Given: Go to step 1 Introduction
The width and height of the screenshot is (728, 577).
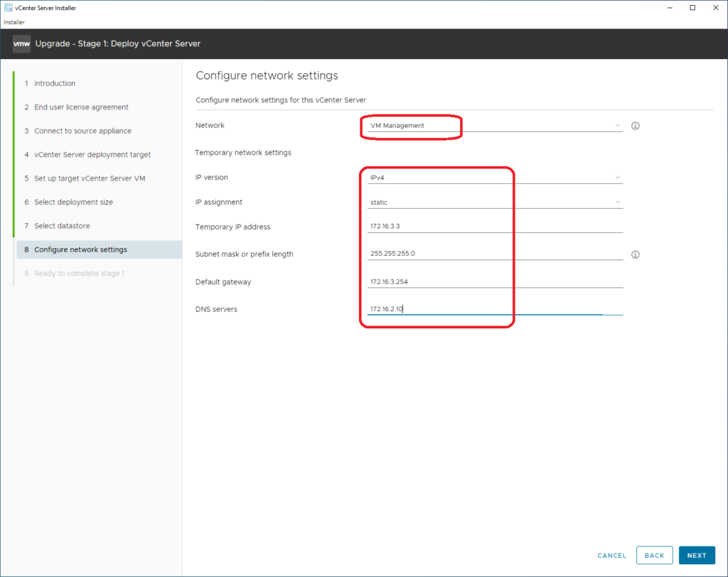Looking at the screenshot, I should tap(54, 84).
